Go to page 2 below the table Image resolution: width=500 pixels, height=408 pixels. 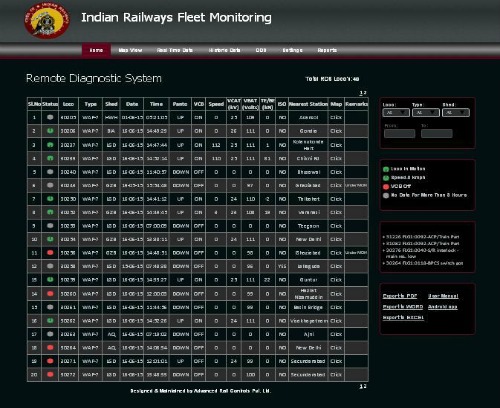pyautogui.click(x=365, y=386)
